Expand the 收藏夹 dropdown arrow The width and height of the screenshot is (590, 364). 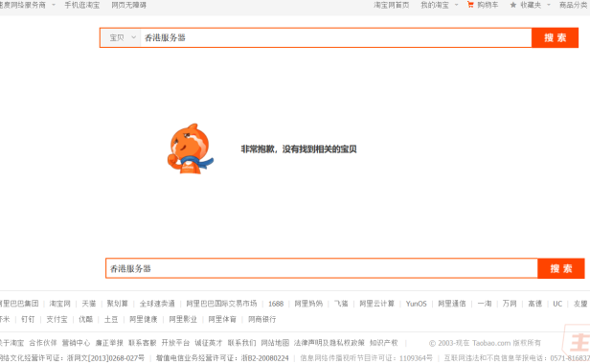tap(548, 5)
